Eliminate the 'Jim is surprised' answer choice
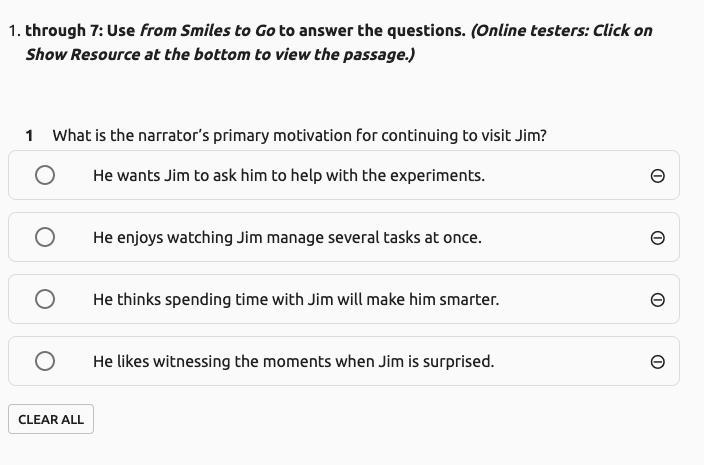The width and height of the screenshot is (704, 465). 657,362
